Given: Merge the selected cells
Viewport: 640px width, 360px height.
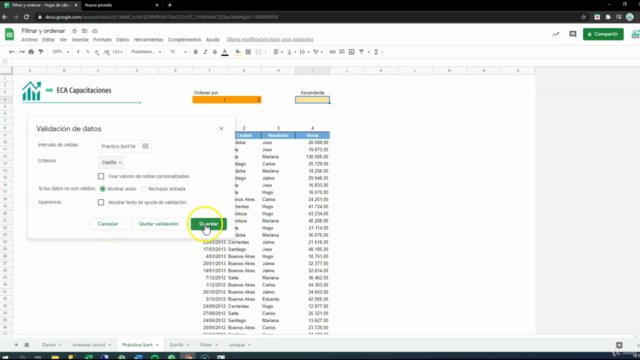Looking at the screenshot, I should 258,52.
